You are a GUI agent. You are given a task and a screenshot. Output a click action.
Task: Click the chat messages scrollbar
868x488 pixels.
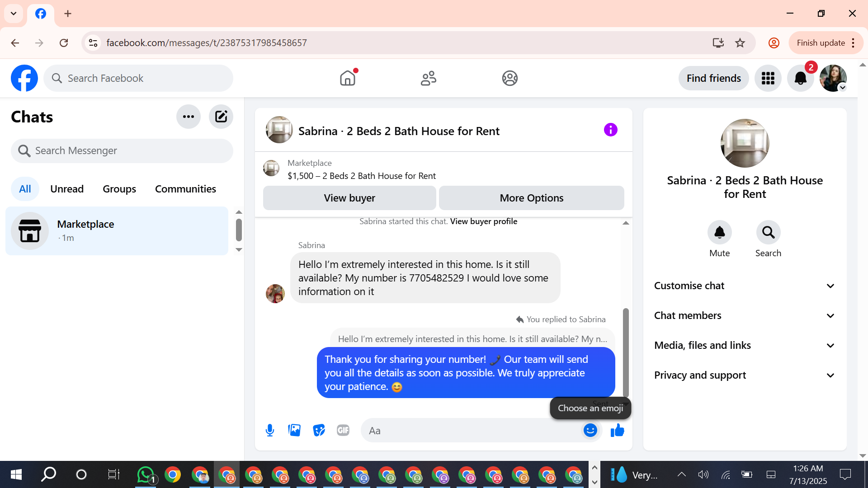coord(626,352)
